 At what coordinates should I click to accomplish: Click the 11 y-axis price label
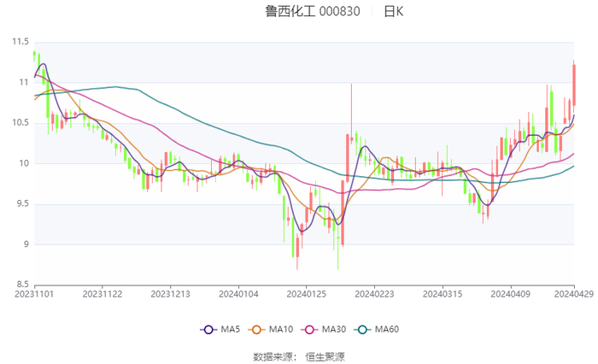(24, 82)
